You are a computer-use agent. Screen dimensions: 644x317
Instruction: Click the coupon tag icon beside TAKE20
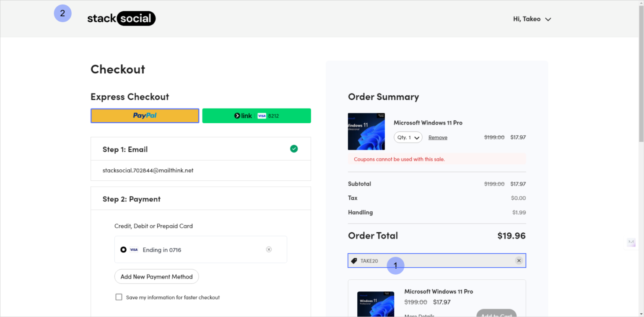tap(353, 260)
